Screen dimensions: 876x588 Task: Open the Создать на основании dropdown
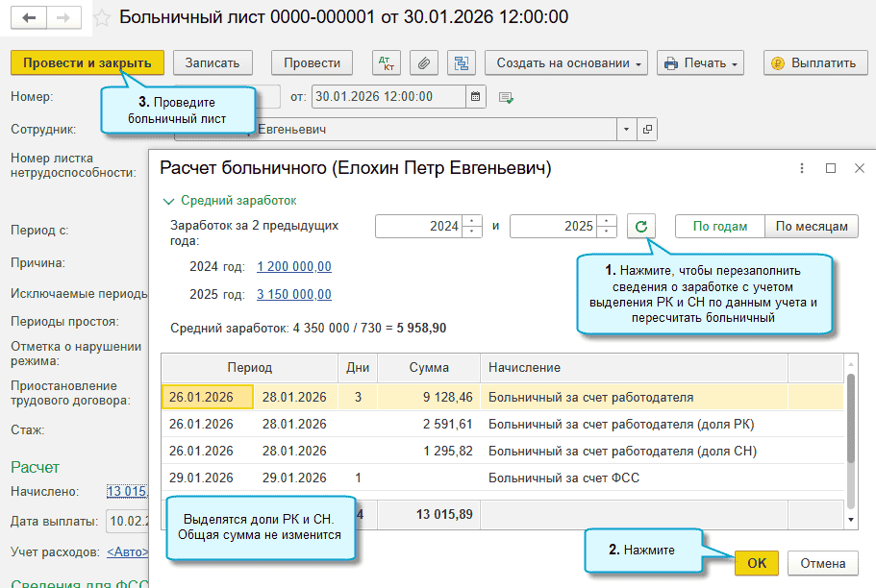click(x=570, y=63)
